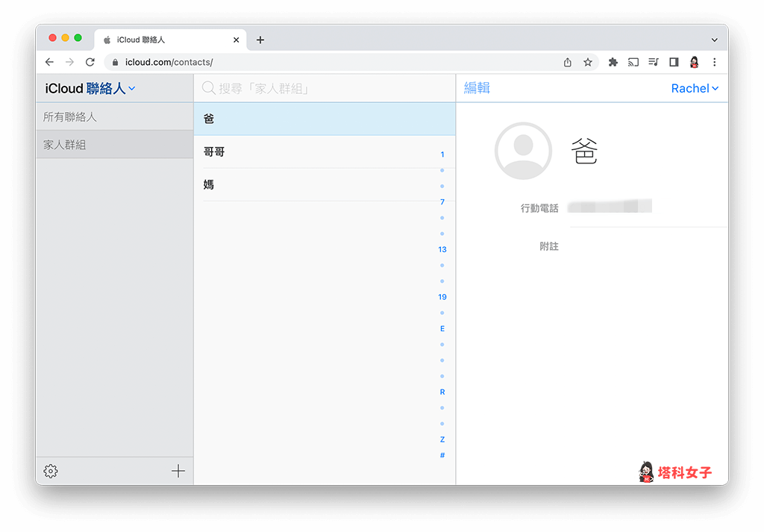Open the Rachel account dropdown
The height and width of the screenshot is (532, 764).
695,88
